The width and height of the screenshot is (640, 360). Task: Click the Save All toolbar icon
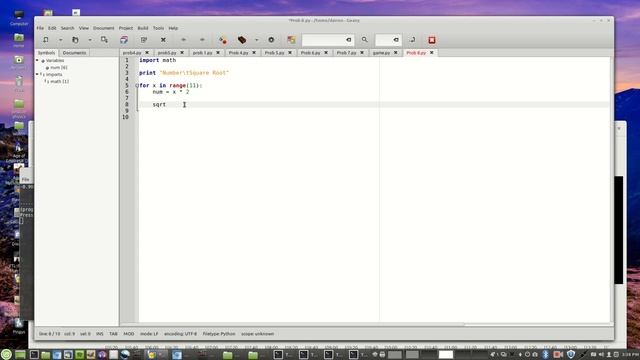point(124,40)
